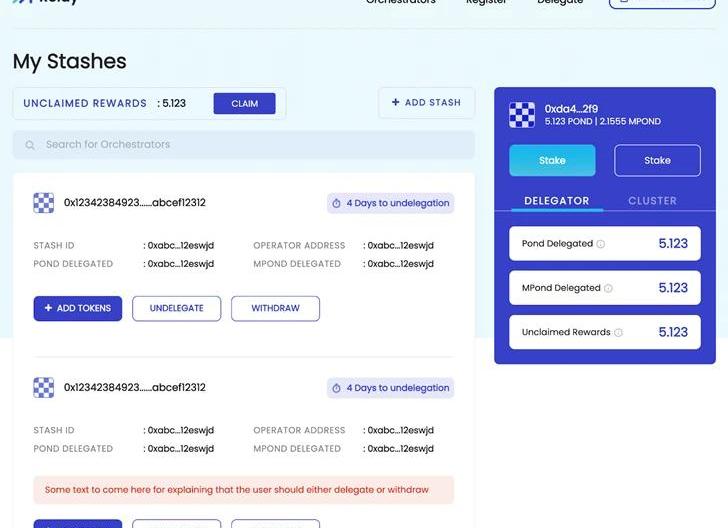Click the filled light-blue Stake button
The height and width of the screenshot is (528, 728).
[552, 161]
